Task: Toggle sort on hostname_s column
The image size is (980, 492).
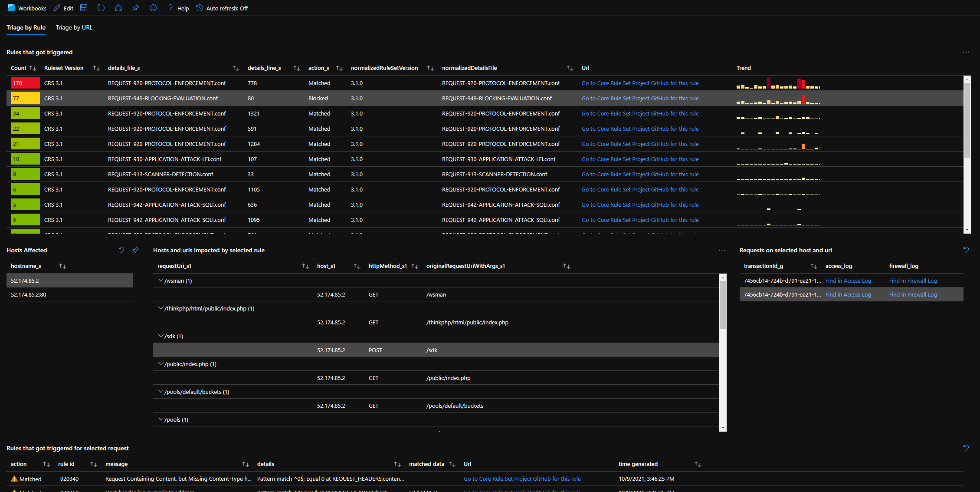Action: 62,266
